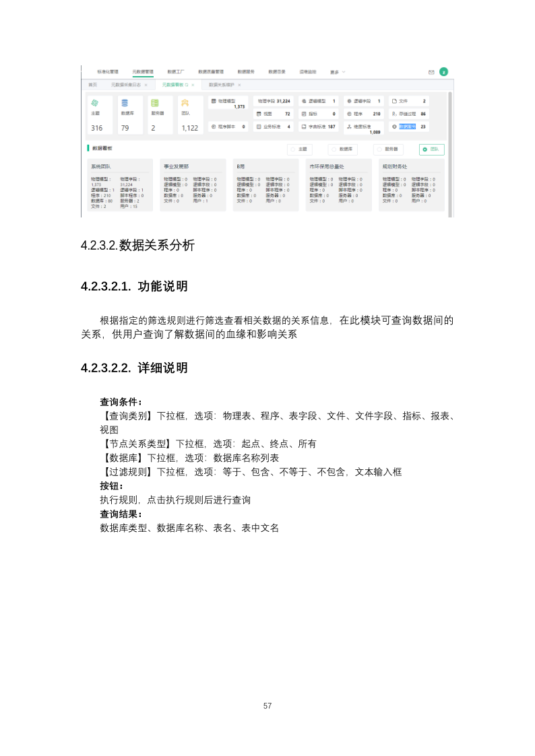Switch to the 数据关系维护 tab
This screenshot has height=756, width=535.
[x=222, y=85]
